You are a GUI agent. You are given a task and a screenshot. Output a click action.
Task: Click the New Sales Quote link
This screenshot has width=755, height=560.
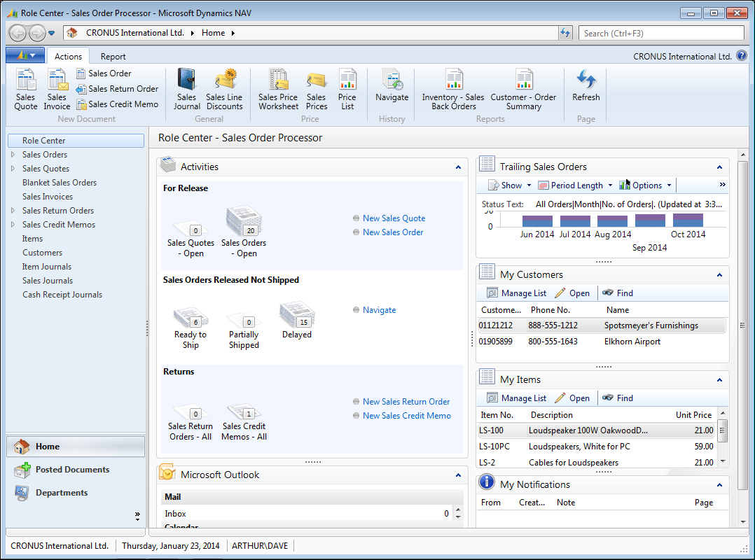[394, 218]
